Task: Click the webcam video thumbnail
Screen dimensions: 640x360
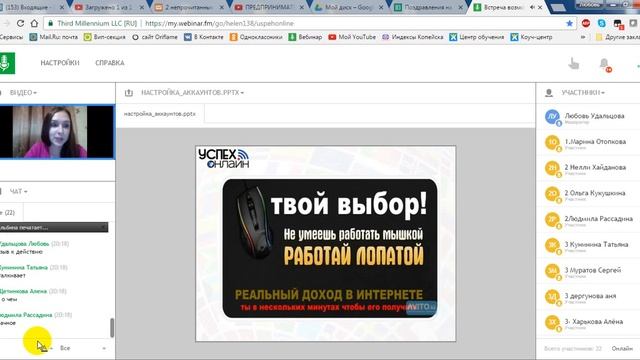Action: click(57, 132)
